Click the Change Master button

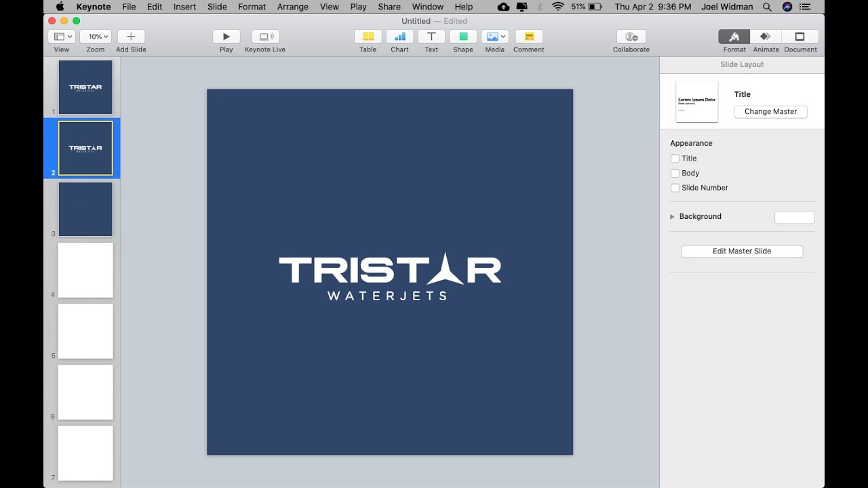point(770,112)
